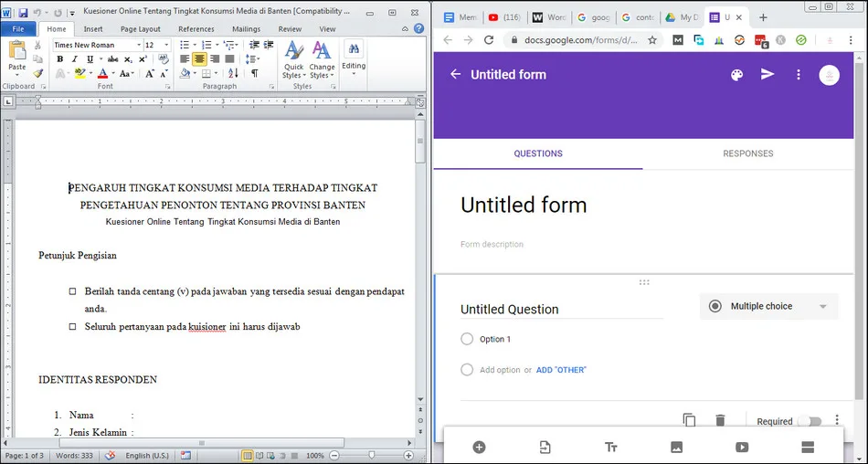Open the Quick Styles dropdown in Word

tap(294, 60)
